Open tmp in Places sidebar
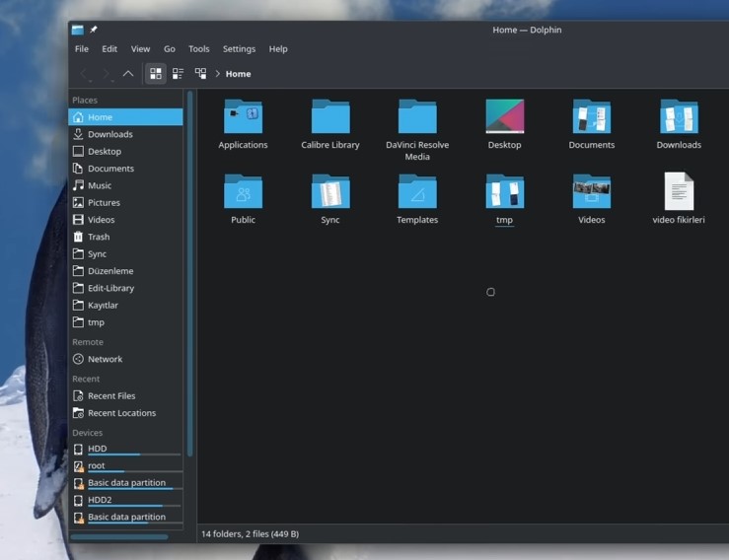Viewport: 729px width, 560px height. click(125, 322)
